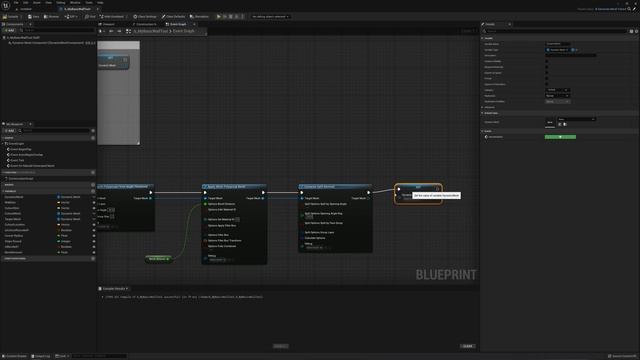This screenshot has height=360, width=640.
Task: Open the Asset menu
Action: pos(37,2)
